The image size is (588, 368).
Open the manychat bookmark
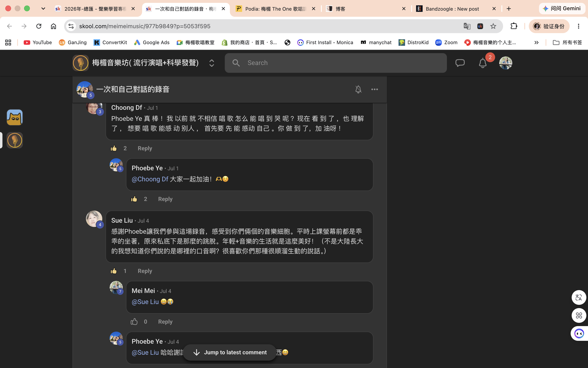[376, 42]
